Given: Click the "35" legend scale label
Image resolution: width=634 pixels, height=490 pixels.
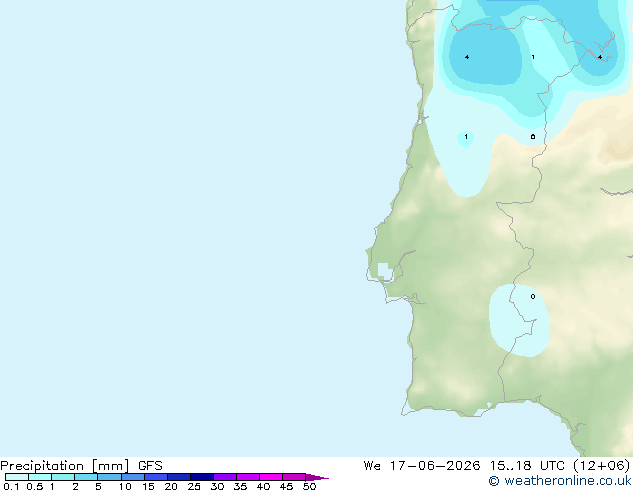Looking at the screenshot, I should coord(240,486).
